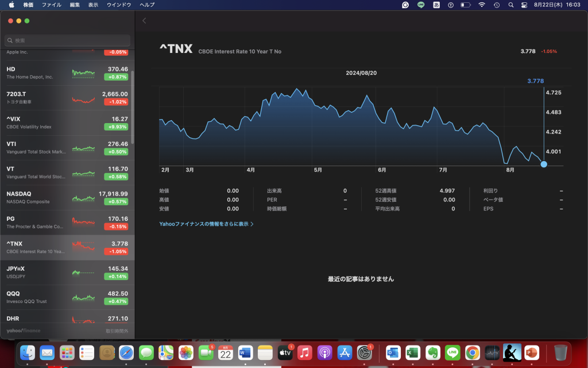Open the Wi-Fi status icon

pyautogui.click(x=481, y=5)
